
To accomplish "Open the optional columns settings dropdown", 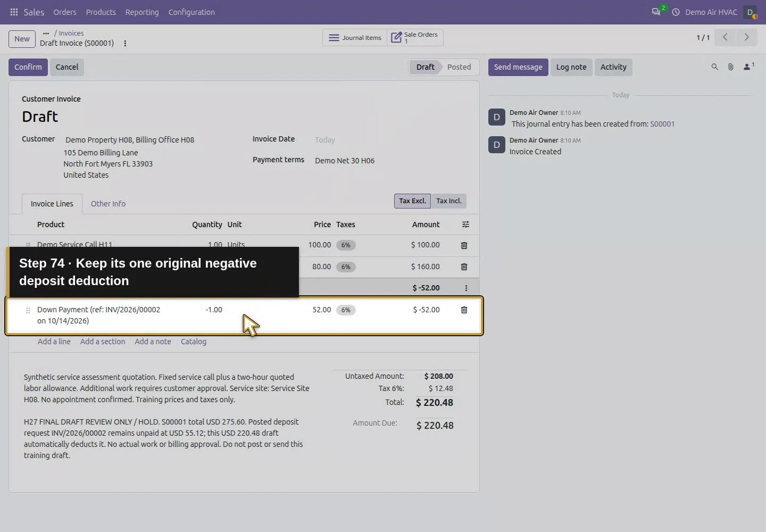I will [x=465, y=225].
